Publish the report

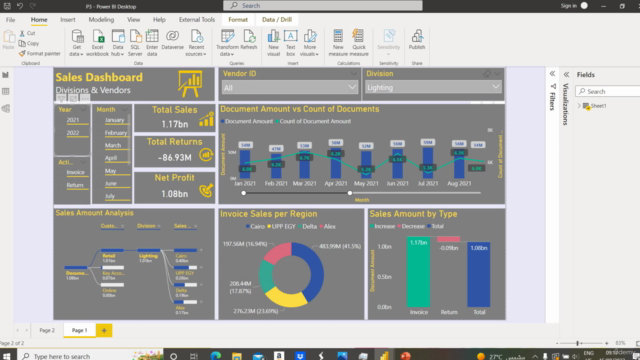coord(417,40)
